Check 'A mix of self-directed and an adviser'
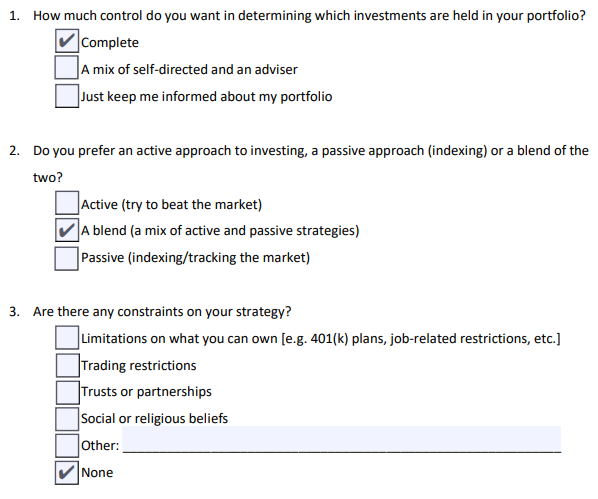 click(67, 68)
